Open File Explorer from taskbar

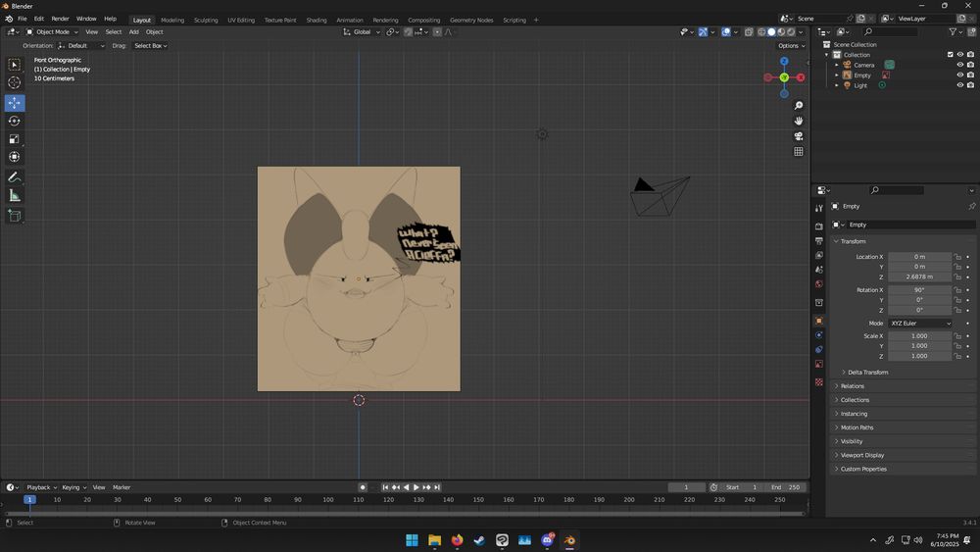pos(434,541)
